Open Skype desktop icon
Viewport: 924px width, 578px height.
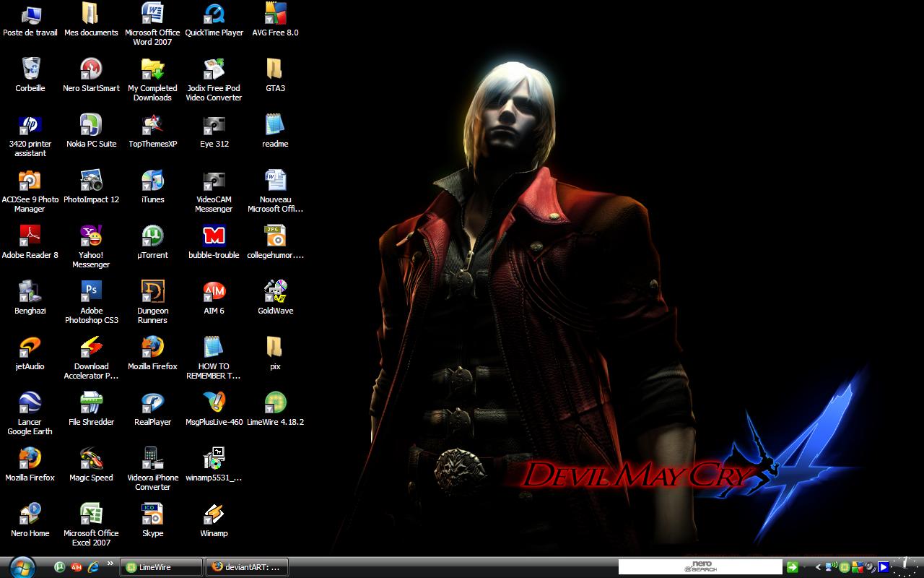152,521
